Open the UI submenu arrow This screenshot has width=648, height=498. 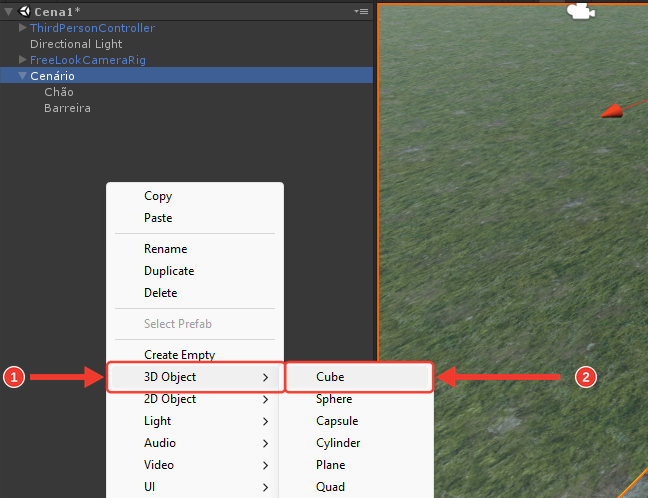click(265, 488)
